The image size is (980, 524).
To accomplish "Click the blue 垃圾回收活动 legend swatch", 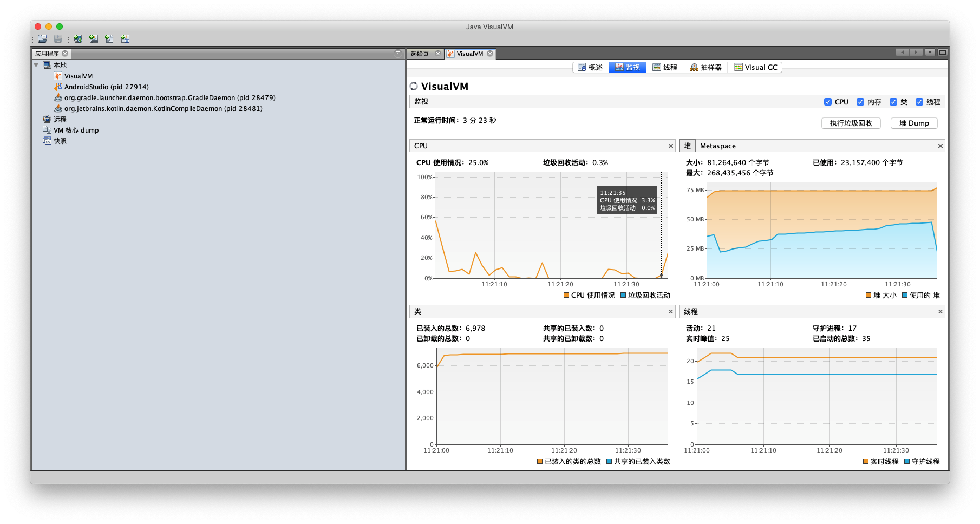I will click(623, 296).
